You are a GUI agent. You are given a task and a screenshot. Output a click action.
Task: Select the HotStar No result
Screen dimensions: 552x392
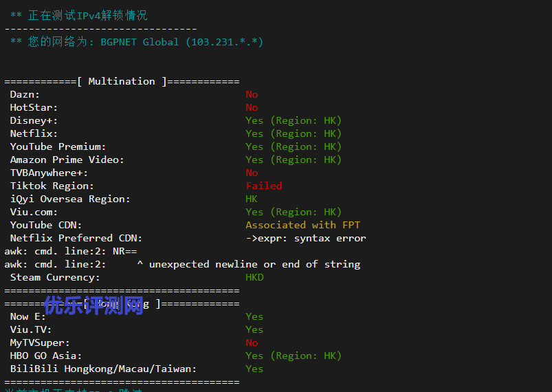252,107
